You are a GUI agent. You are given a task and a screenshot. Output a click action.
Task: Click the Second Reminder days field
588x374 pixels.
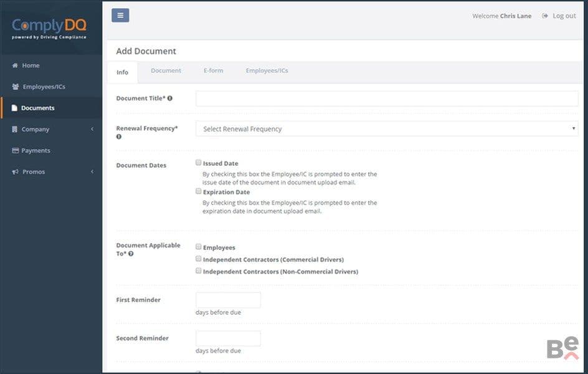pyautogui.click(x=228, y=338)
